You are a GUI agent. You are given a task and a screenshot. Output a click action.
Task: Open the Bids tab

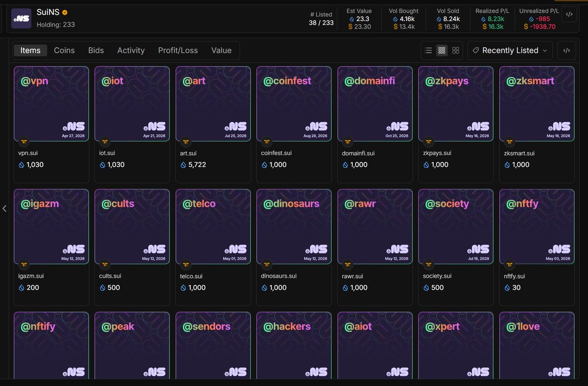(x=96, y=50)
